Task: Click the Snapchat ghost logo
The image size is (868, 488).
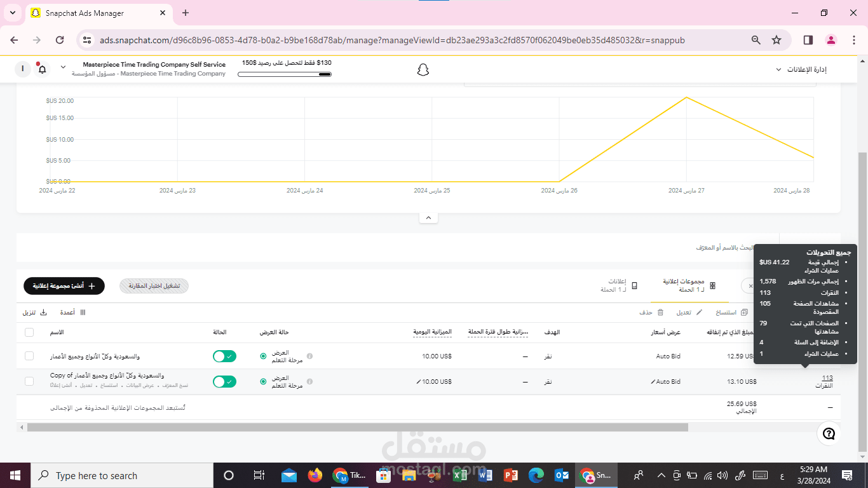Action: (x=423, y=69)
